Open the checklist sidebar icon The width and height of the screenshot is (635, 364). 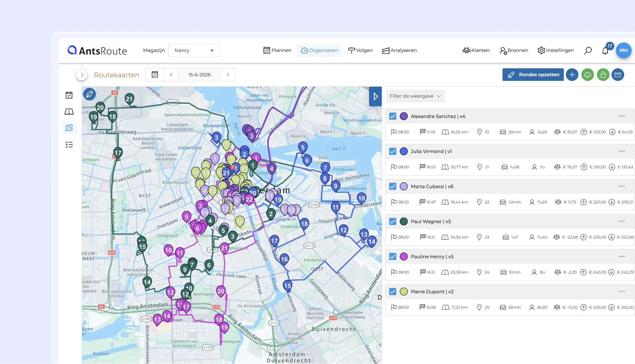point(69,144)
